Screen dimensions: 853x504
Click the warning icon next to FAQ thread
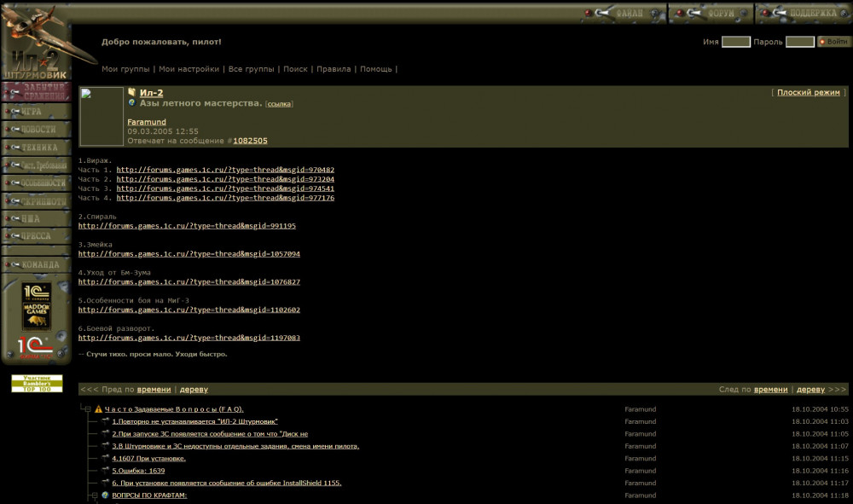coord(98,409)
